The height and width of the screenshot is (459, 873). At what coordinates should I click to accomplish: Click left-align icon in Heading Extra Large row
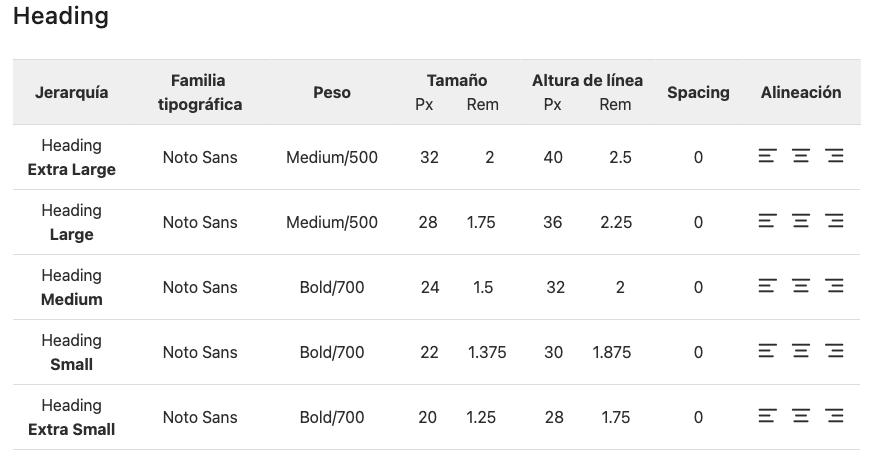tap(767, 156)
